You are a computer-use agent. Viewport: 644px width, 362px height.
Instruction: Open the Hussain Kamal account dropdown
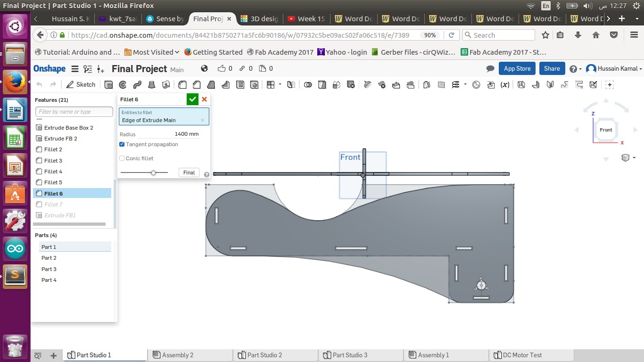pos(614,69)
